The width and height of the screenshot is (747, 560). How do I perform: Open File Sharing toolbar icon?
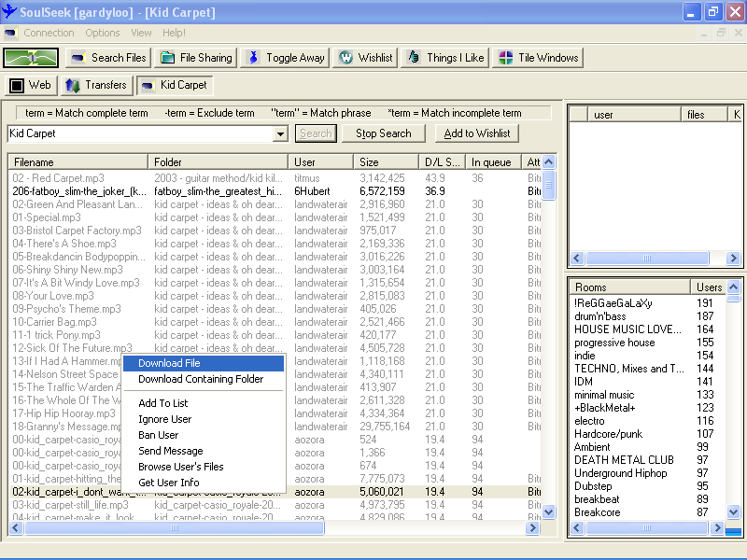(166, 58)
